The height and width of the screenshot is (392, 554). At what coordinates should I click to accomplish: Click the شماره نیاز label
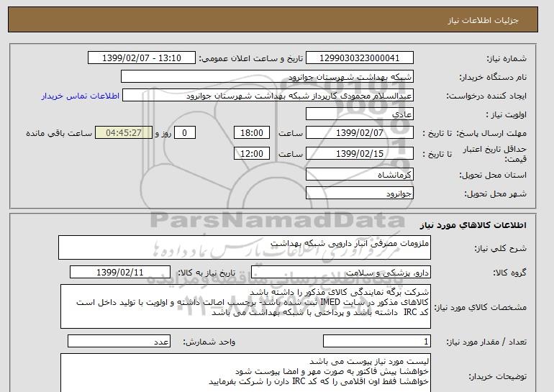tap(507, 58)
